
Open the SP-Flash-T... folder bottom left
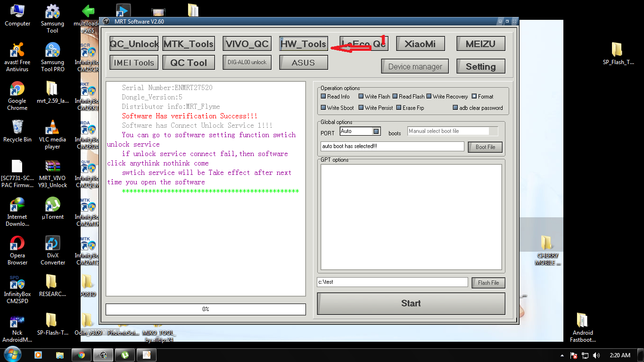click(52, 324)
